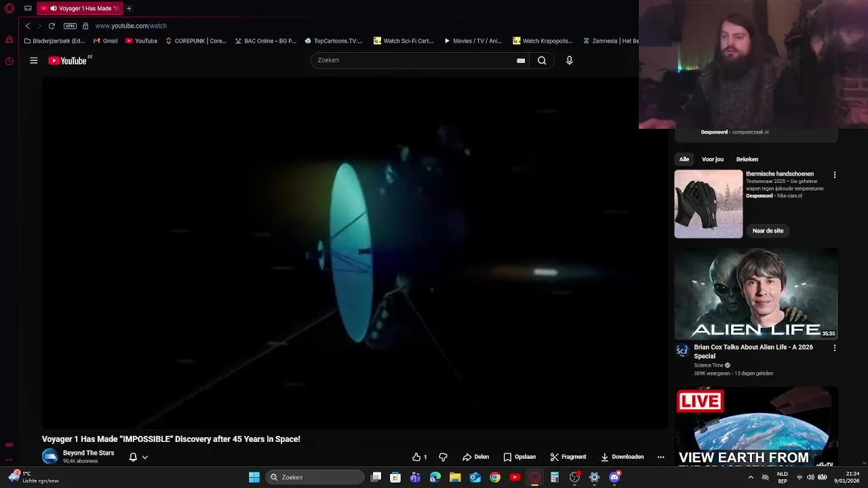Screen dimensions: 868x488
Task: Select the Voor jou filter chip
Action: pos(713,159)
